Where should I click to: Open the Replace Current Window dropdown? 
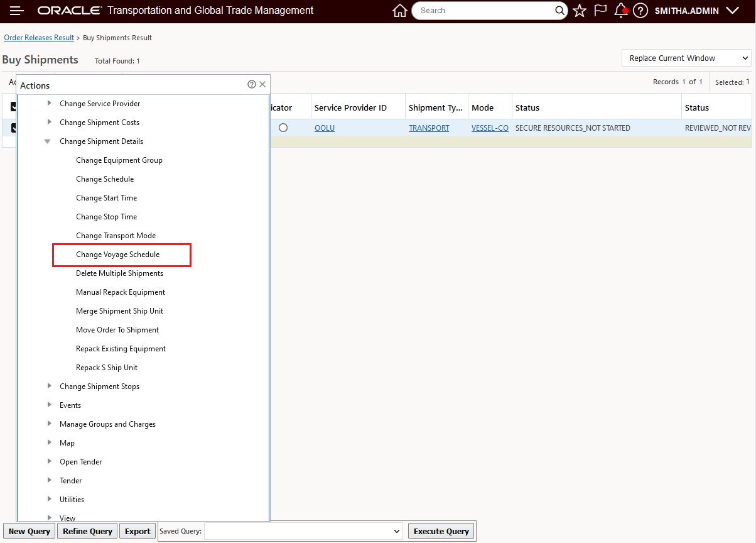[687, 58]
